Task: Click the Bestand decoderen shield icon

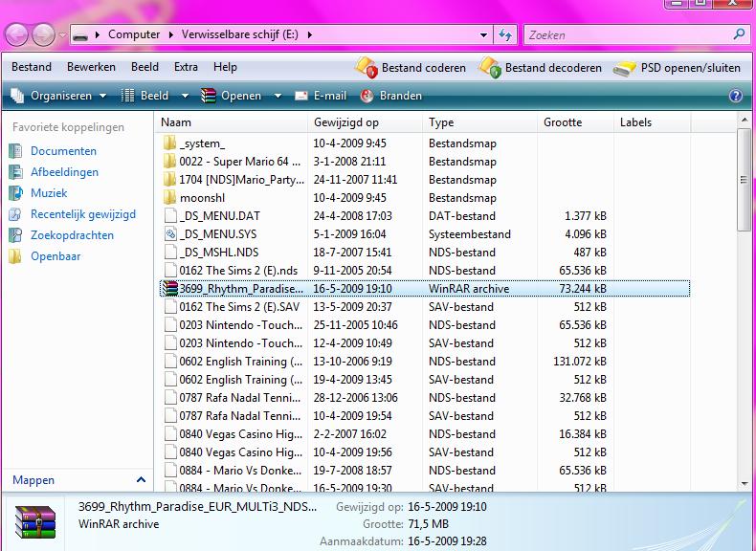Action: pyautogui.click(x=490, y=67)
